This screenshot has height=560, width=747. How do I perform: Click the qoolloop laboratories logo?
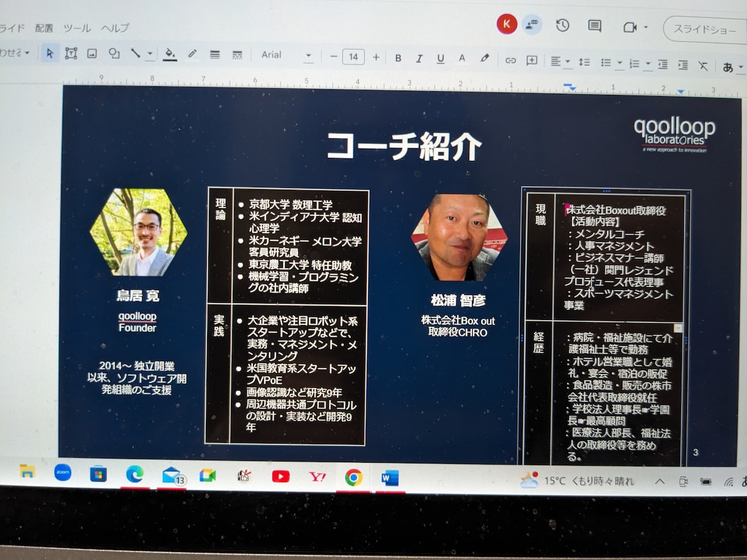674,135
